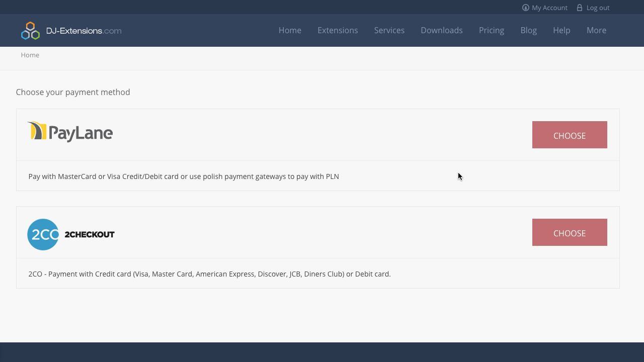Choose 2Checkout as payment method
This screenshot has width=644, height=362.
570,232
